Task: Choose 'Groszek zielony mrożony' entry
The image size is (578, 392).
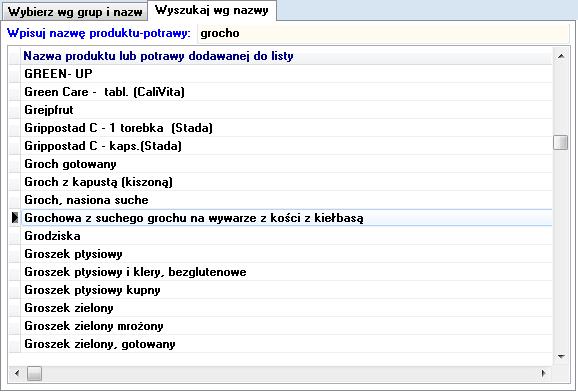Action: [287, 326]
